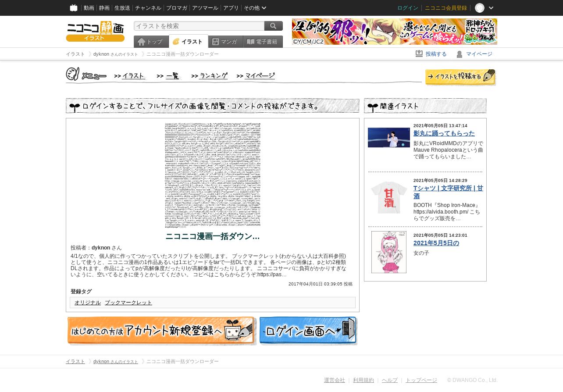This screenshot has height=392, width=563.
Task: Open チャンネル in the top bar
Action: (x=148, y=8)
